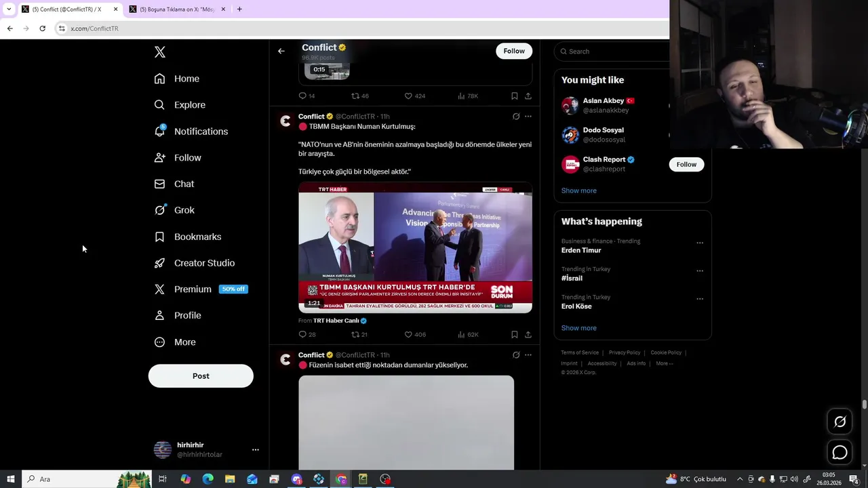Screen dimensions: 868x488
Task: View analytics showing 62K views
Action: [x=468, y=335]
